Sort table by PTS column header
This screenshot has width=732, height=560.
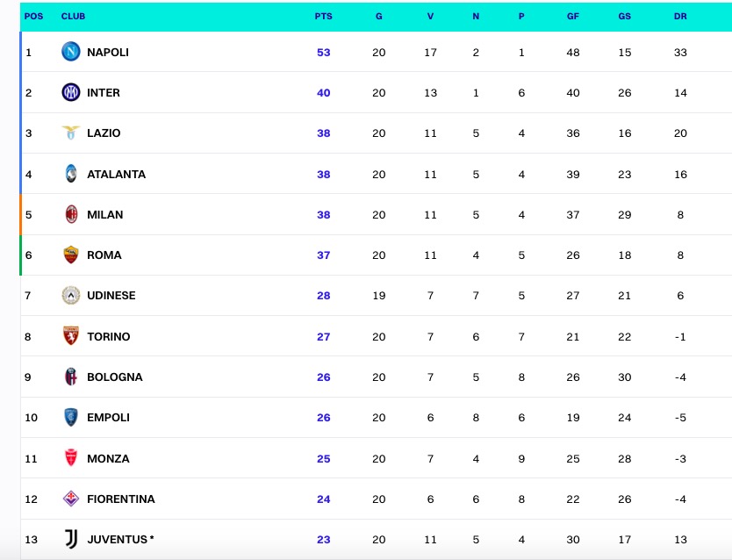323,17
